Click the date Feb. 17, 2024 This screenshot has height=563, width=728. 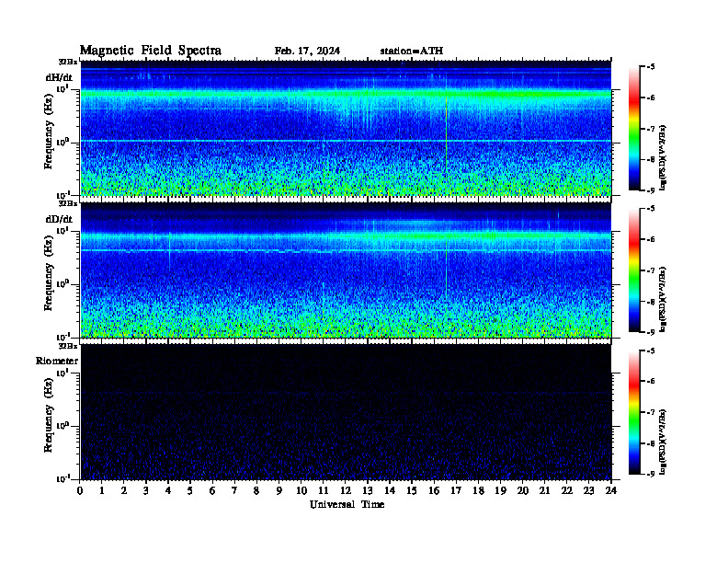click(x=307, y=51)
